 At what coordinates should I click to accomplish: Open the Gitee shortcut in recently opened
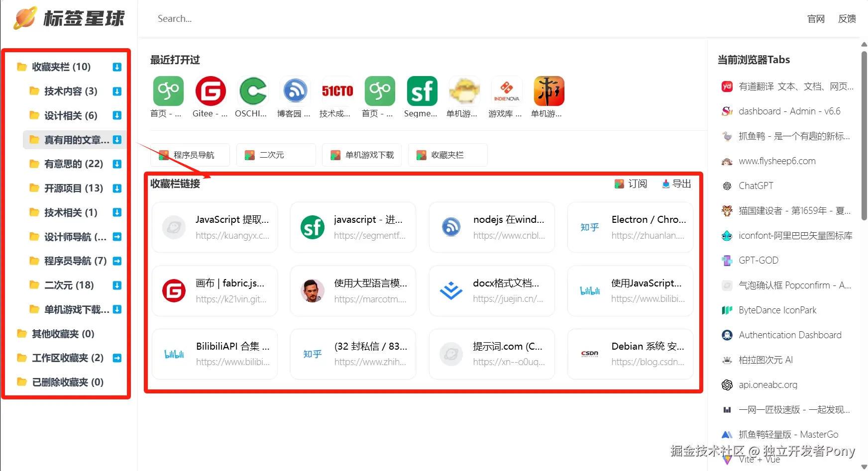coord(211,91)
